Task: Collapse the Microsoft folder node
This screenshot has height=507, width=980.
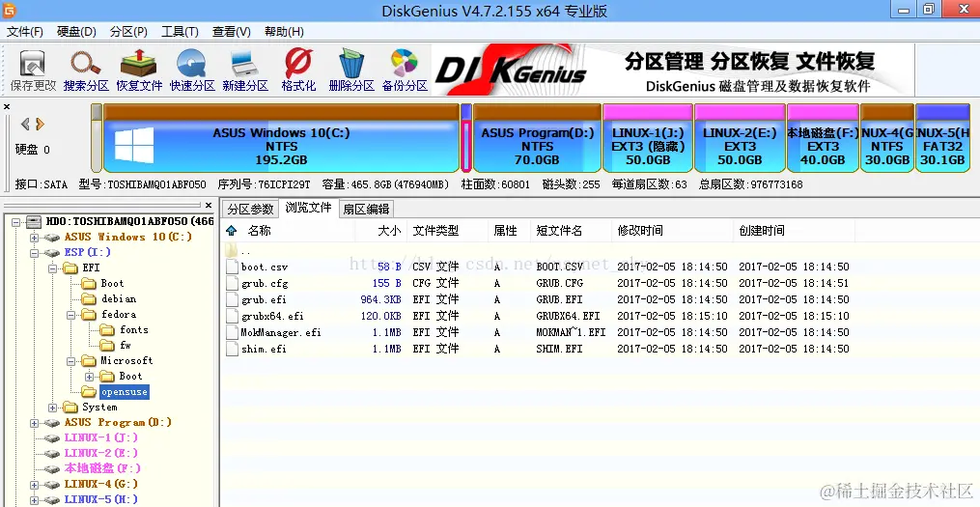Action: (71, 361)
